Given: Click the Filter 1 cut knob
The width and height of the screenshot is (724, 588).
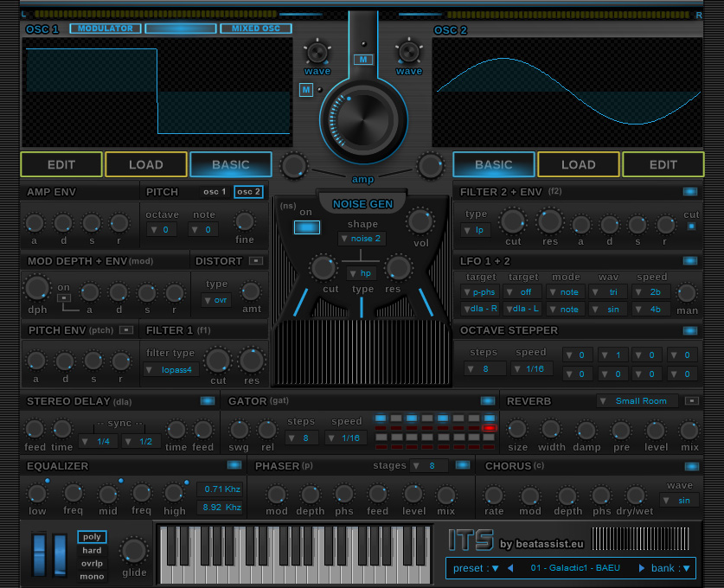Looking at the screenshot, I should pos(218,361).
